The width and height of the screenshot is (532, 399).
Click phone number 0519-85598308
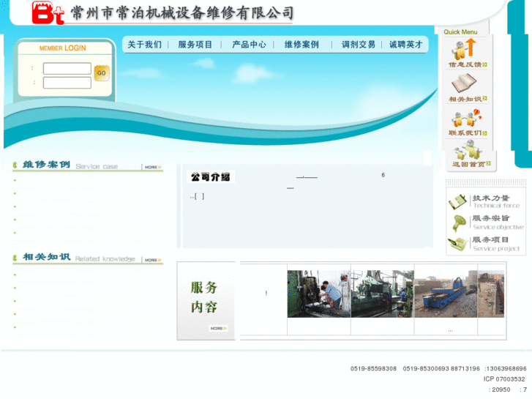(x=373, y=368)
